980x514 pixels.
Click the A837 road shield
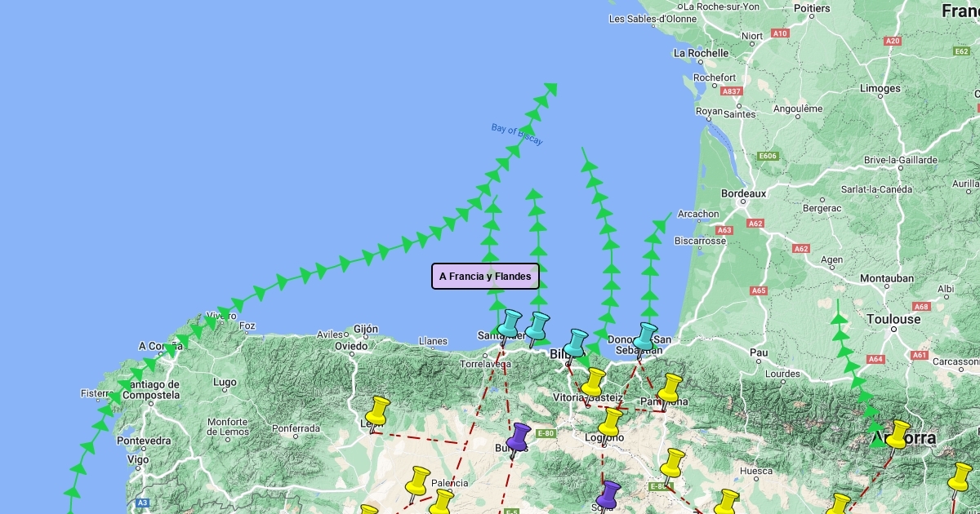pyautogui.click(x=731, y=91)
